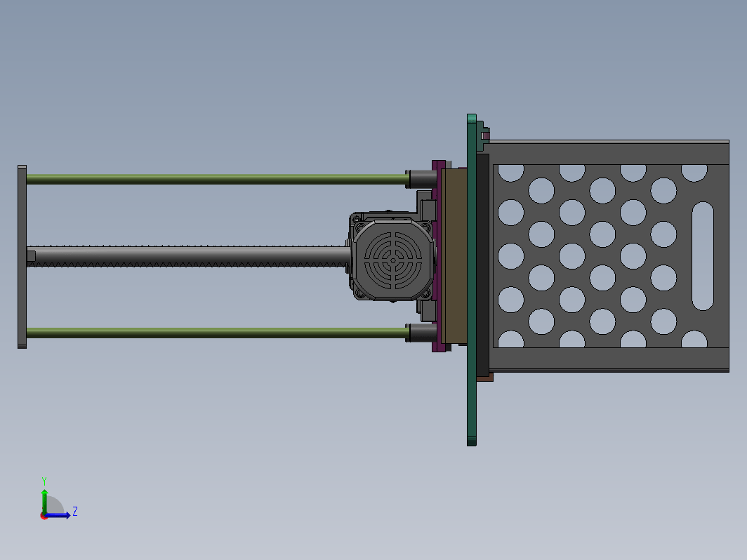Click the green Y axis arrow of the triad
This screenshot has height=560, width=747.
click(44, 502)
